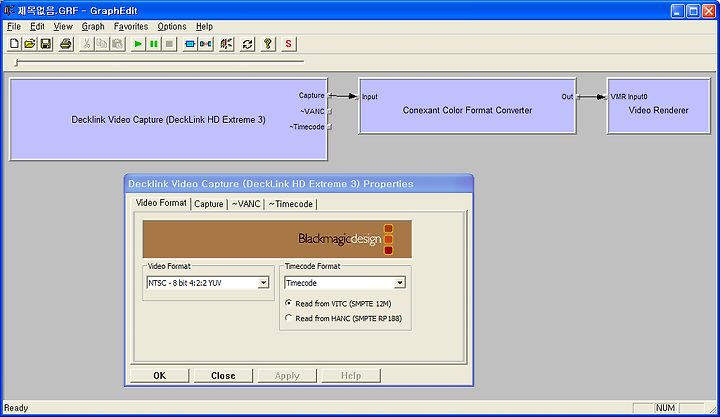Viewport: 720px width, 417px height.
Task: Click the Paste toolbar icon
Action: (x=118, y=44)
